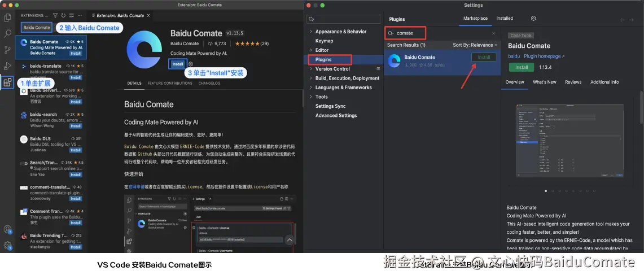Open the Search view in VS Code

click(7, 34)
